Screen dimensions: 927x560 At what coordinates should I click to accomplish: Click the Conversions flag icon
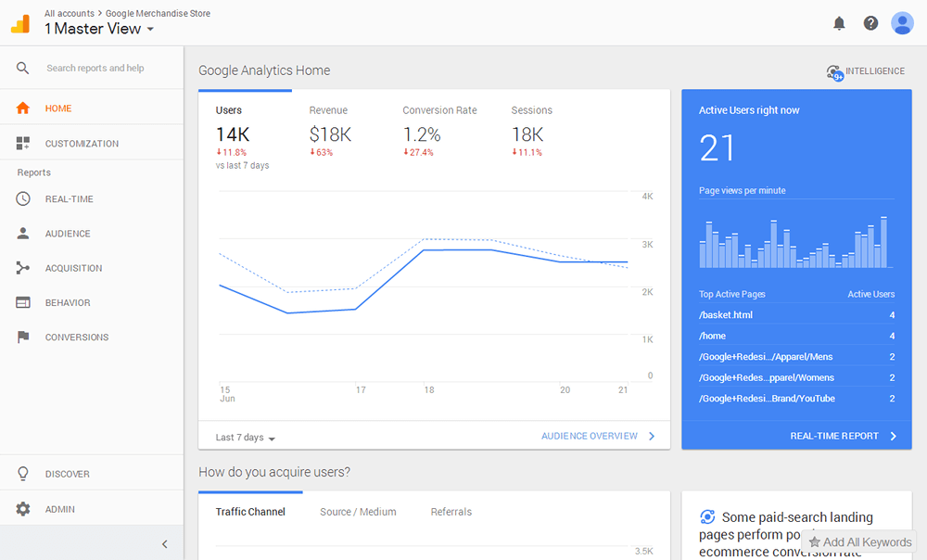[x=22, y=337]
